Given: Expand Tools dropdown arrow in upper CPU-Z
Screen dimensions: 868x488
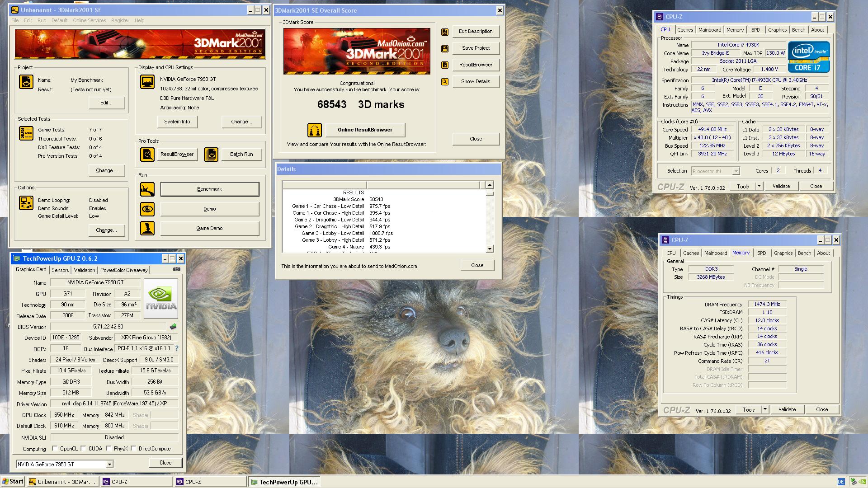Looking at the screenshot, I should (759, 186).
